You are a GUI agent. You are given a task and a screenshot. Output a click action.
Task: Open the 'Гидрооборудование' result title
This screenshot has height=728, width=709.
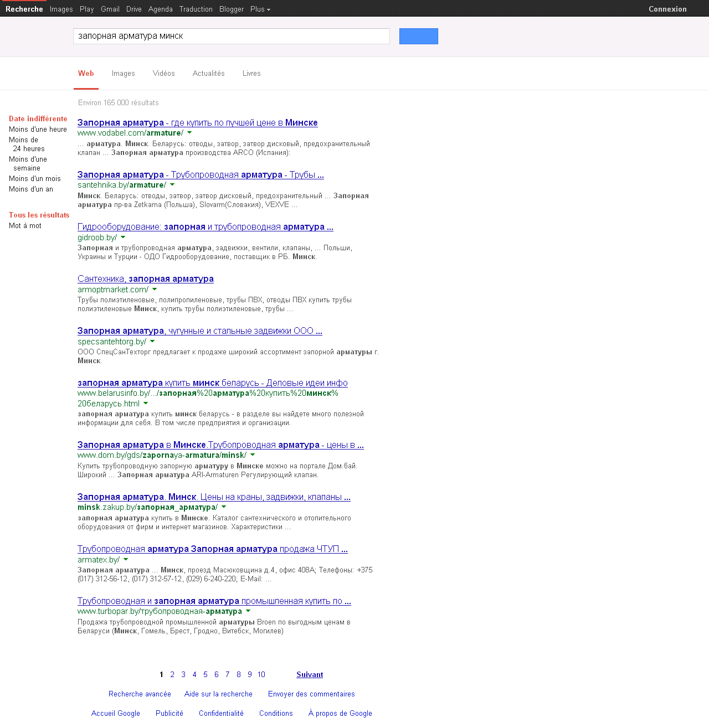(x=205, y=226)
